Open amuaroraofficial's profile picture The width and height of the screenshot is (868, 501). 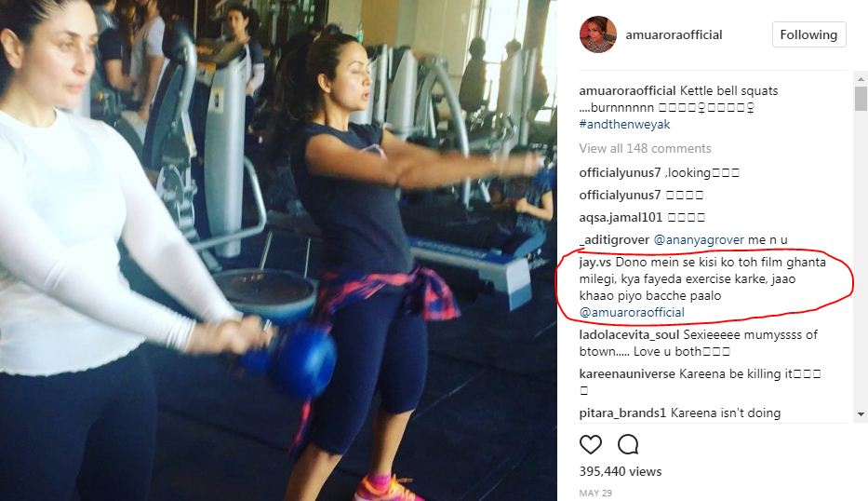[598, 34]
